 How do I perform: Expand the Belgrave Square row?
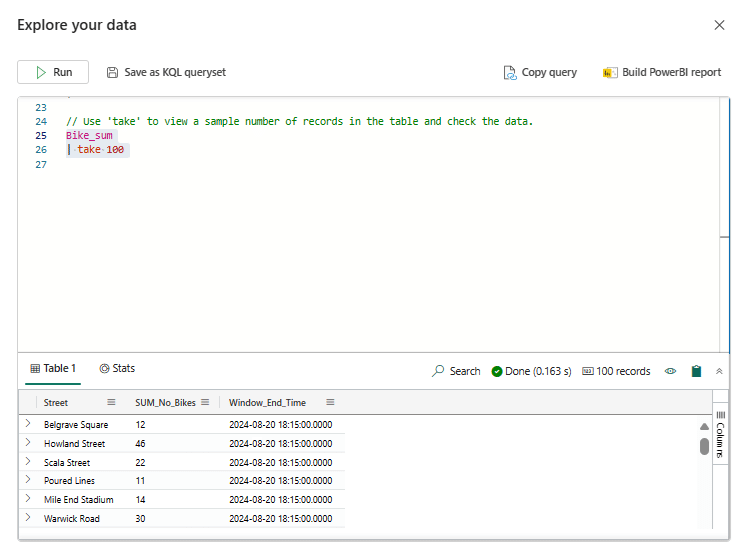point(28,423)
